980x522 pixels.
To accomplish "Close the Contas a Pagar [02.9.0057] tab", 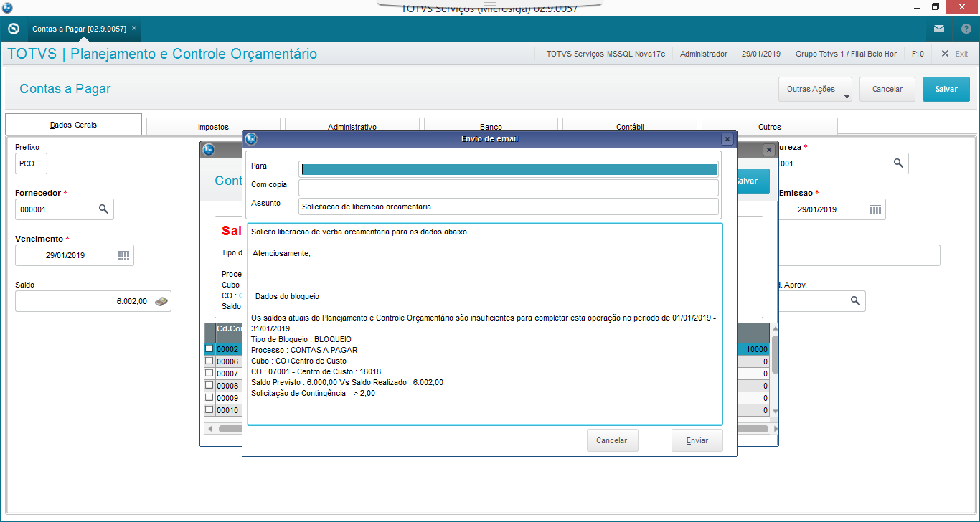I will [x=134, y=28].
